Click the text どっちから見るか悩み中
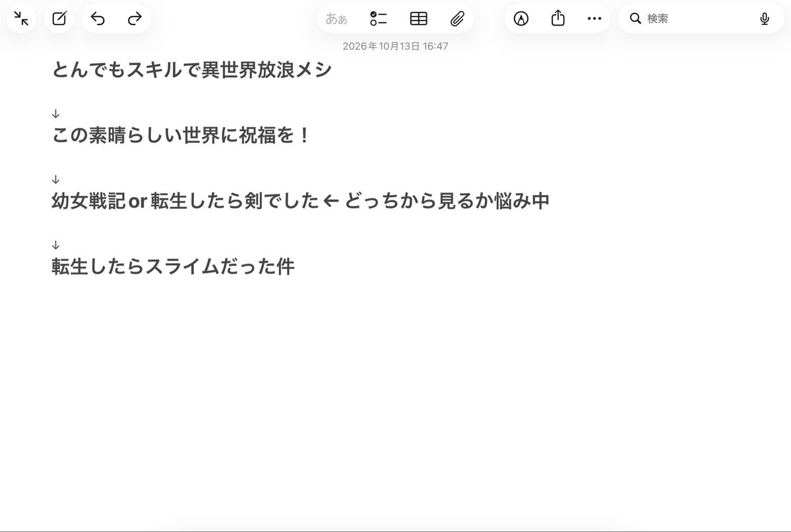 tap(447, 200)
